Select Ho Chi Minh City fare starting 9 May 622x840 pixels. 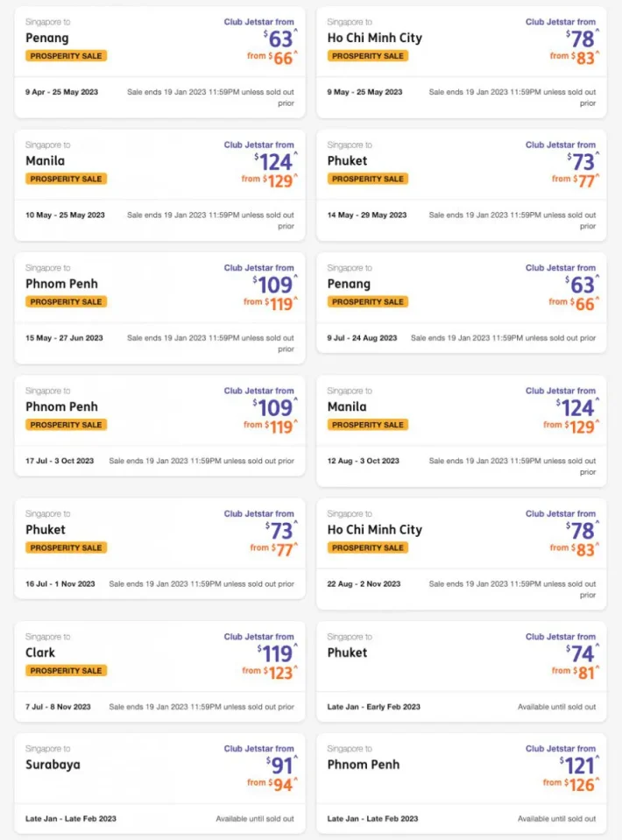pyautogui.click(x=461, y=61)
